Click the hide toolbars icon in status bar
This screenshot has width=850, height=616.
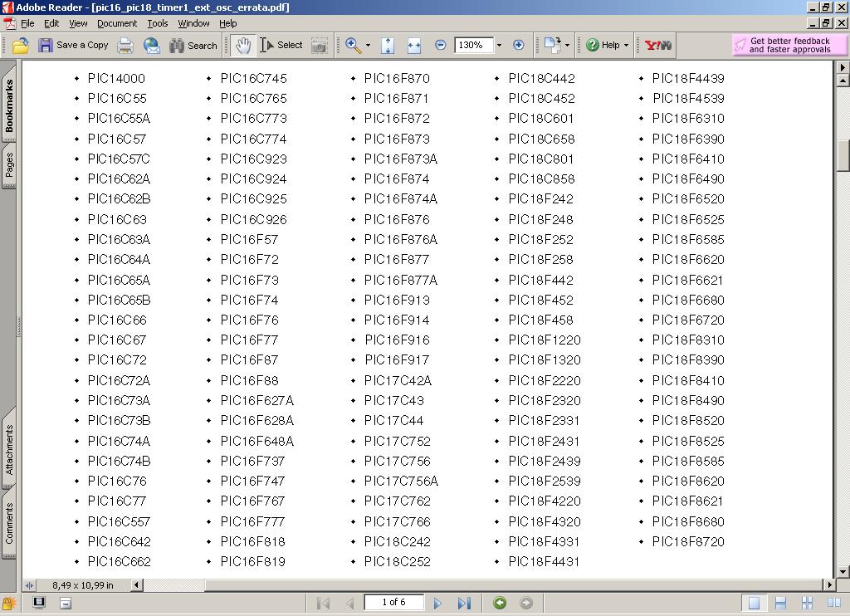(66, 603)
